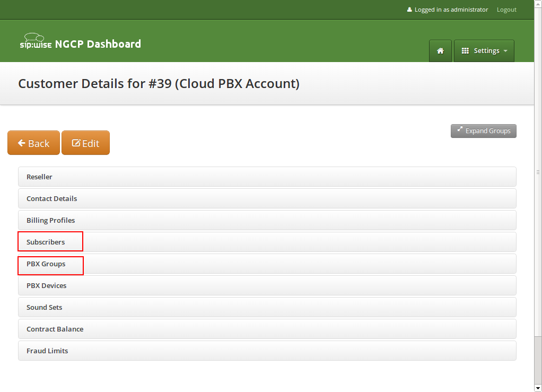Click the sip:wise NGCP Dashboard logo

pos(80,42)
